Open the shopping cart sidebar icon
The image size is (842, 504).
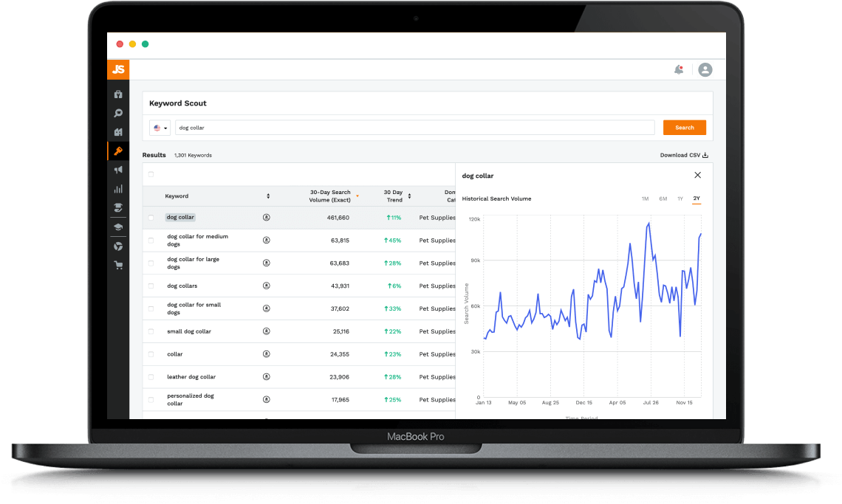pos(118,265)
